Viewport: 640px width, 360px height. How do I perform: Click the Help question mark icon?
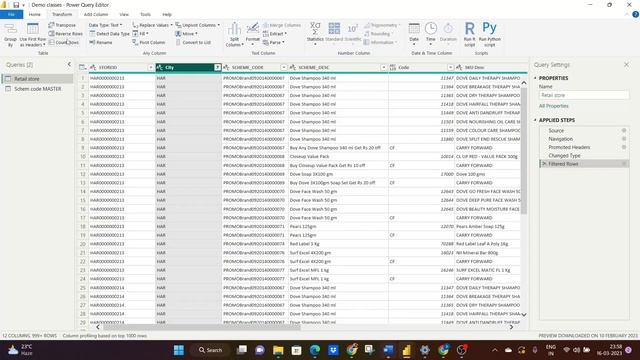(636, 14)
